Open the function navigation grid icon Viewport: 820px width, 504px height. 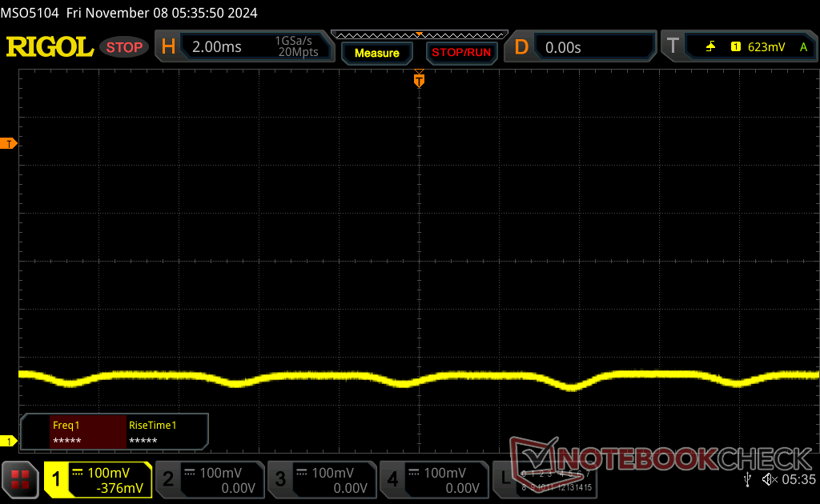[x=20, y=479]
